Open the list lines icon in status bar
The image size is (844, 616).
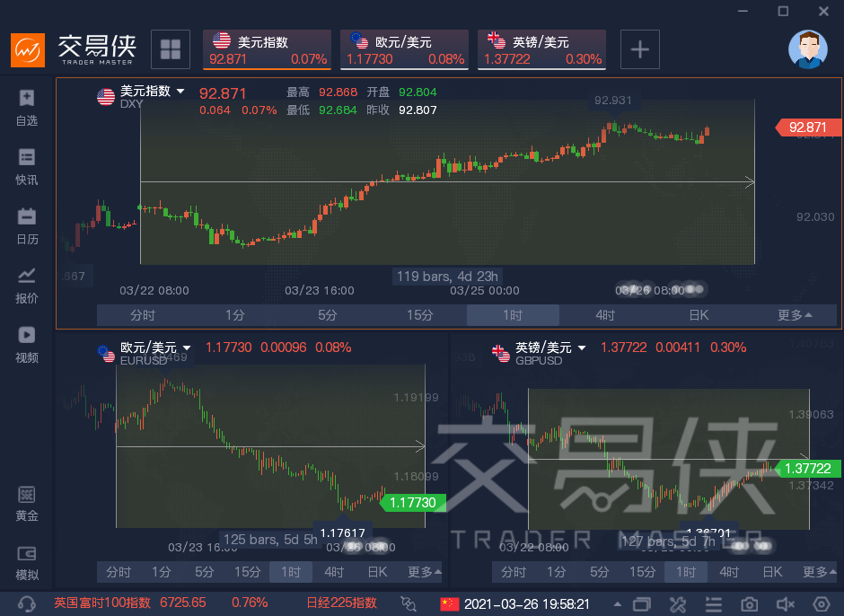tap(714, 604)
